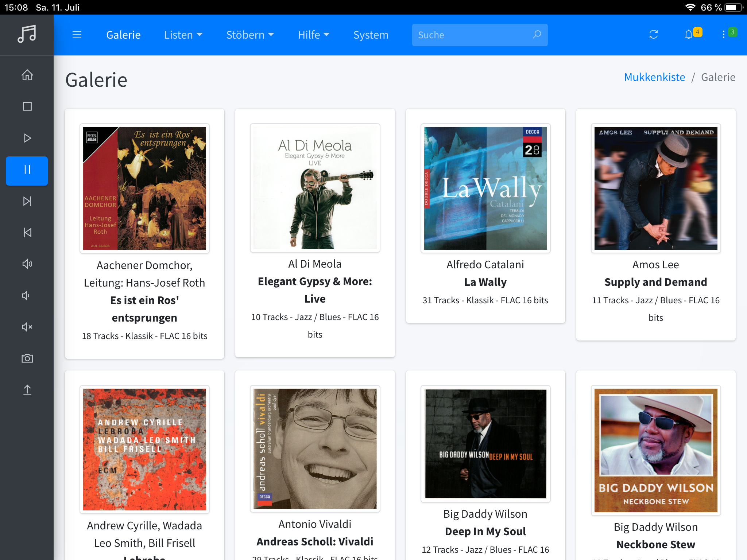The width and height of the screenshot is (747, 560).
Task: Click the Neckbone Stew album title
Action: [656, 545]
